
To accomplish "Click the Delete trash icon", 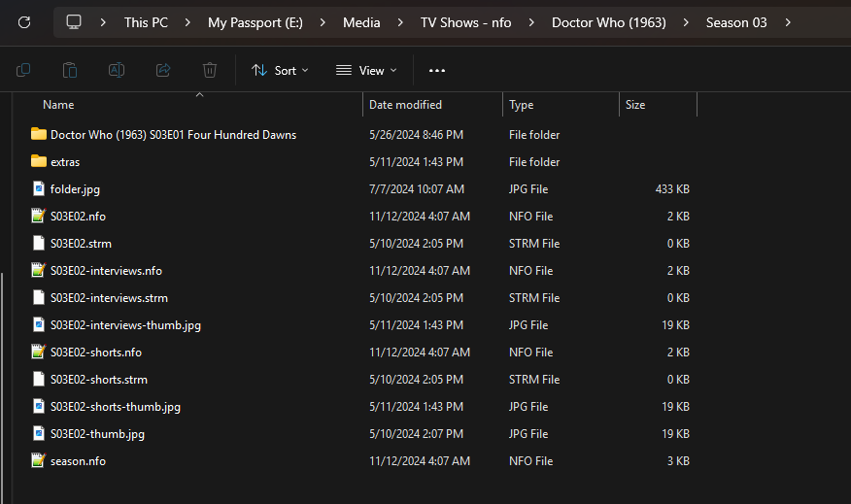I will [x=210, y=70].
